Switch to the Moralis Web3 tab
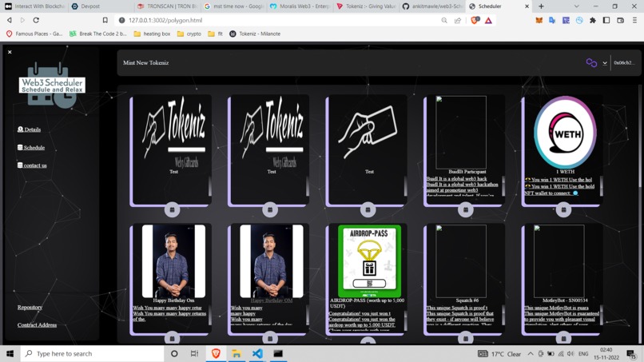Viewport: 644px width, 362px height. [300, 6]
